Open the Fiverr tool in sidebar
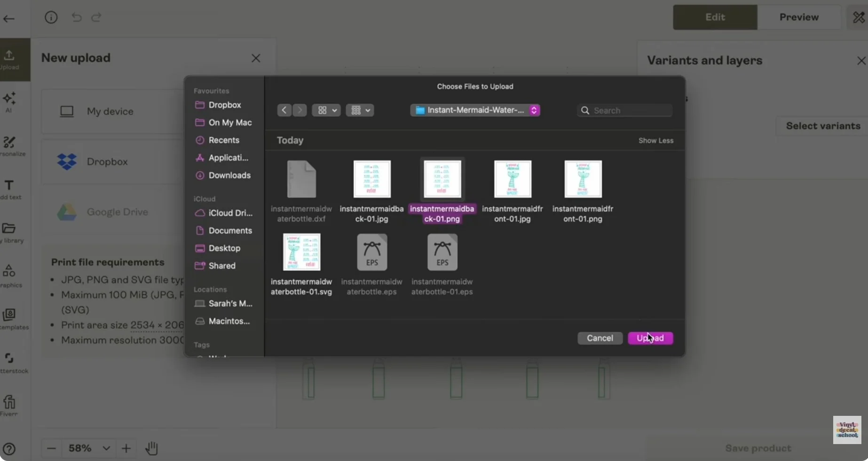The height and width of the screenshot is (461, 868). pos(9,405)
